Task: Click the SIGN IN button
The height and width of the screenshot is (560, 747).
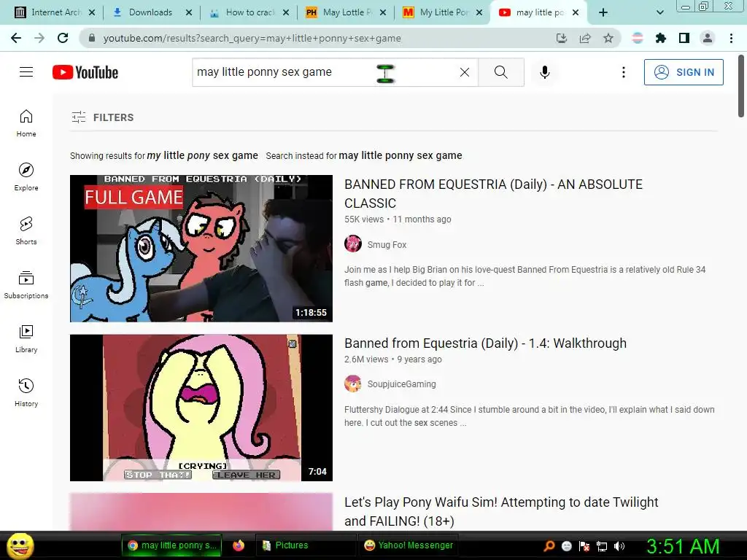Action: click(x=684, y=72)
